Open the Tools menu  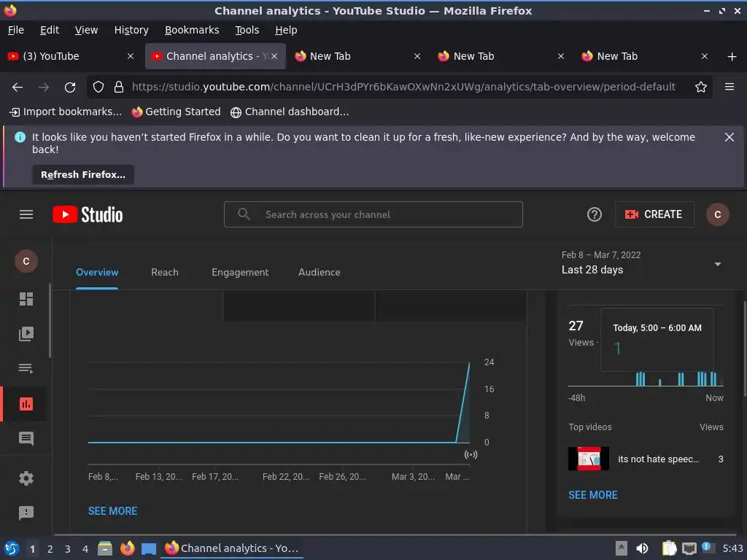[247, 30]
